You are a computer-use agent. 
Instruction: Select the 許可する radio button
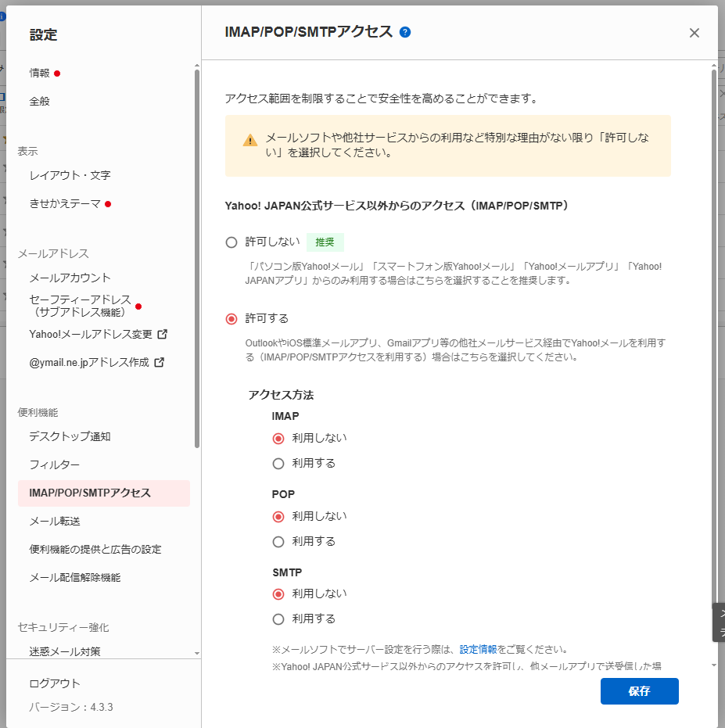click(231, 319)
